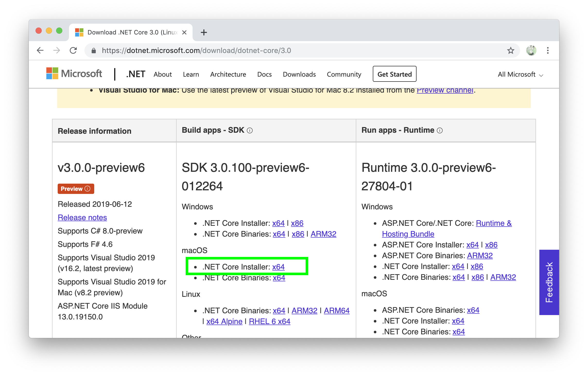Click the site padlock icon
The width and height of the screenshot is (588, 376).
[94, 51]
